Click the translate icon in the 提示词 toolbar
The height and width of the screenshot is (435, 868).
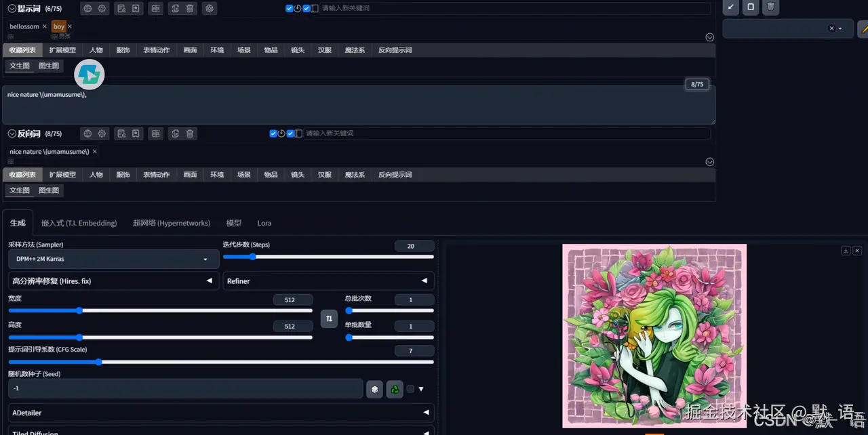pos(156,9)
